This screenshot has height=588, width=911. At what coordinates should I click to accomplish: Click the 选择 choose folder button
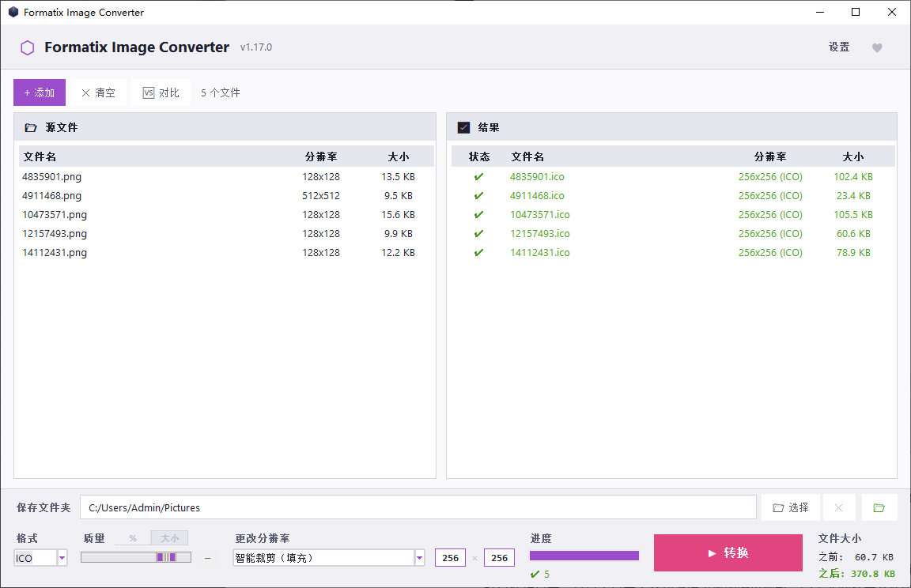click(791, 508)
